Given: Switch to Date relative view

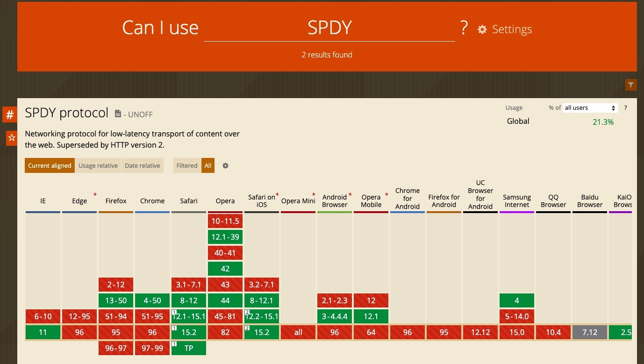Looking at the screenshot, I should pyautogui.click(x=143, y=165).
